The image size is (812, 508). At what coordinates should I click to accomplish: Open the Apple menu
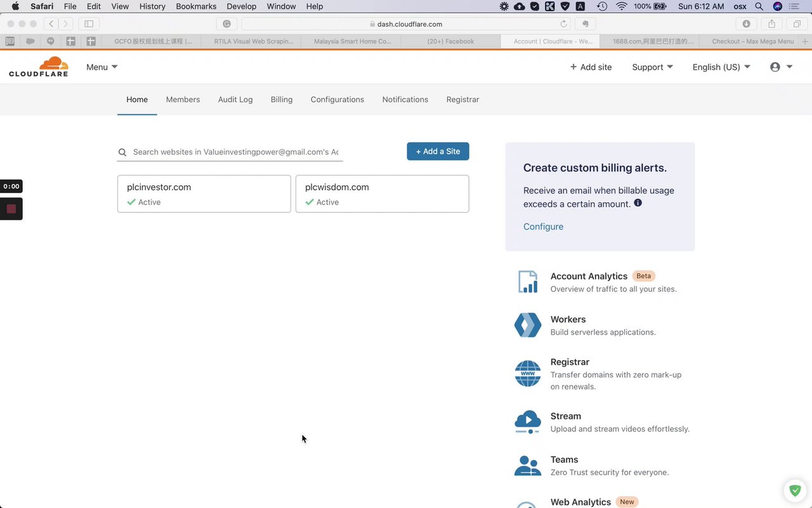tap(15, 6)
